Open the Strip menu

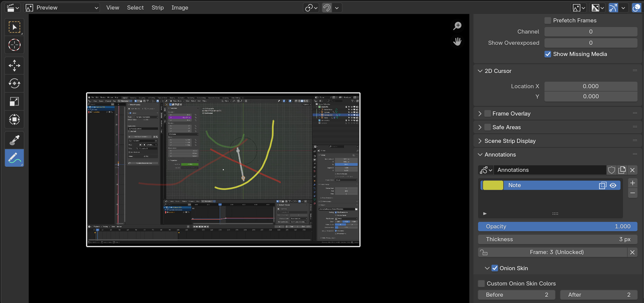157,8
